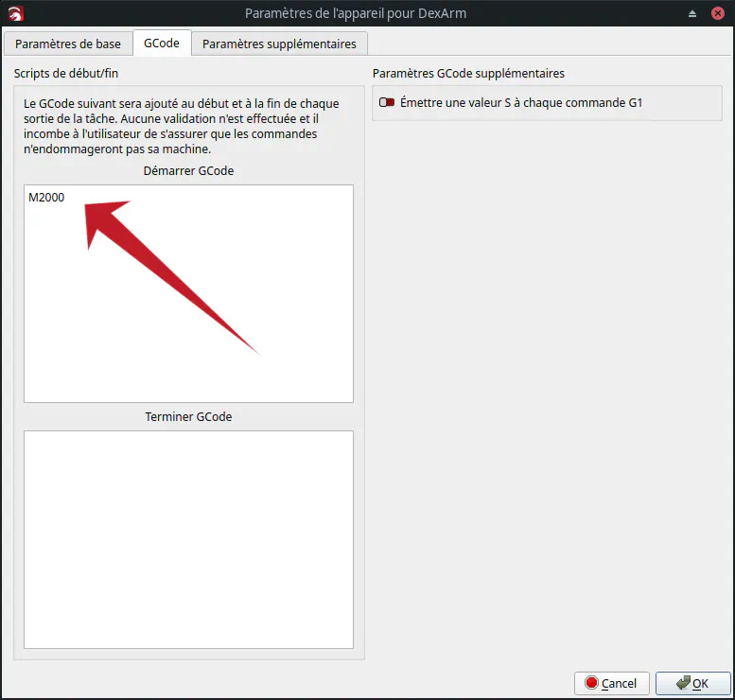Click the Démarrer GCode label

(188, 170)
